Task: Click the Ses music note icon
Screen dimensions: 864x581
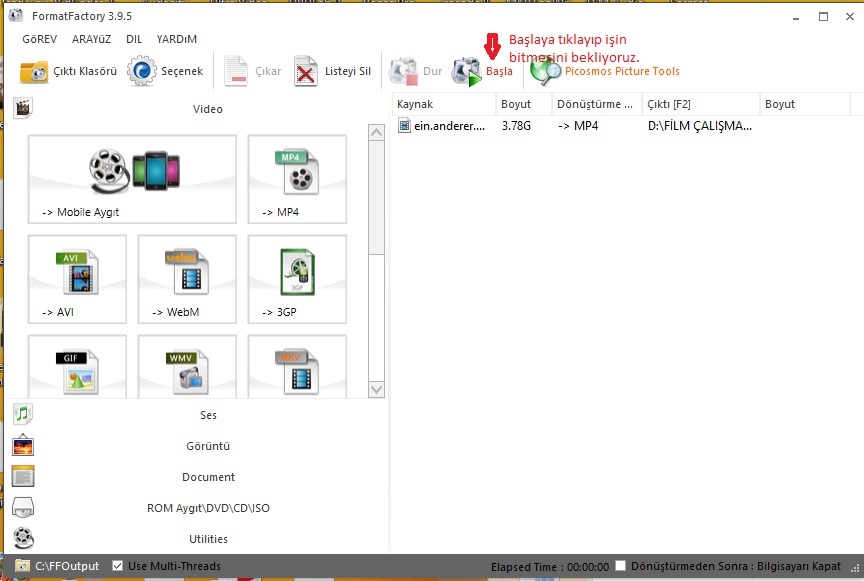Action: click(23, 414)
